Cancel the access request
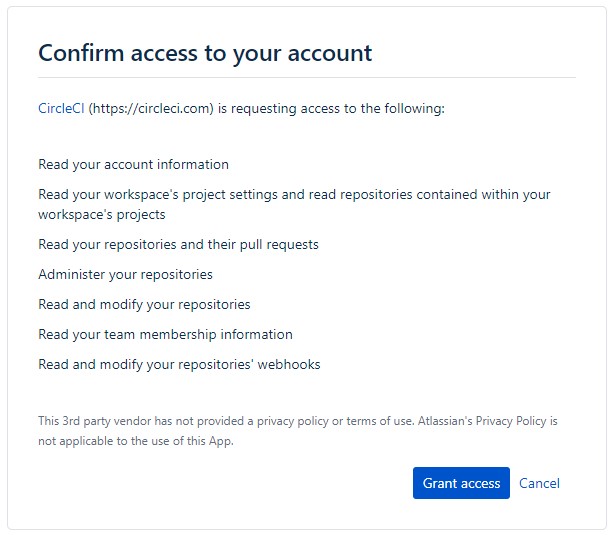The height and width of the screenshot is (538, 614). click(x=539, y=483)
